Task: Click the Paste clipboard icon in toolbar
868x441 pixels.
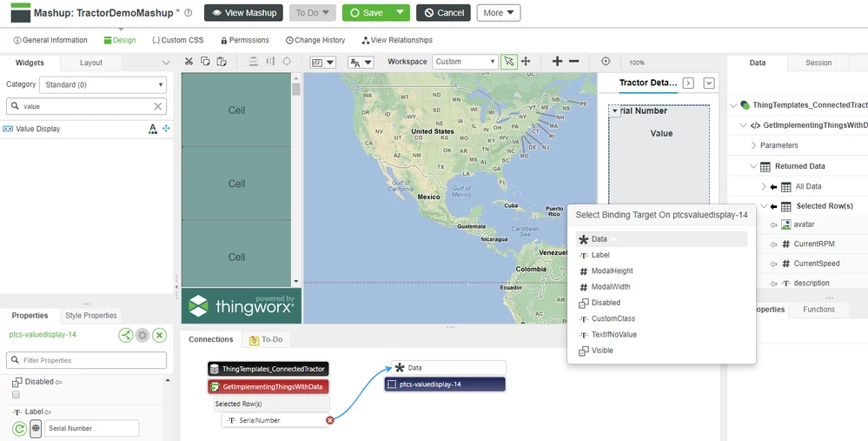Action: click(222, 62)
